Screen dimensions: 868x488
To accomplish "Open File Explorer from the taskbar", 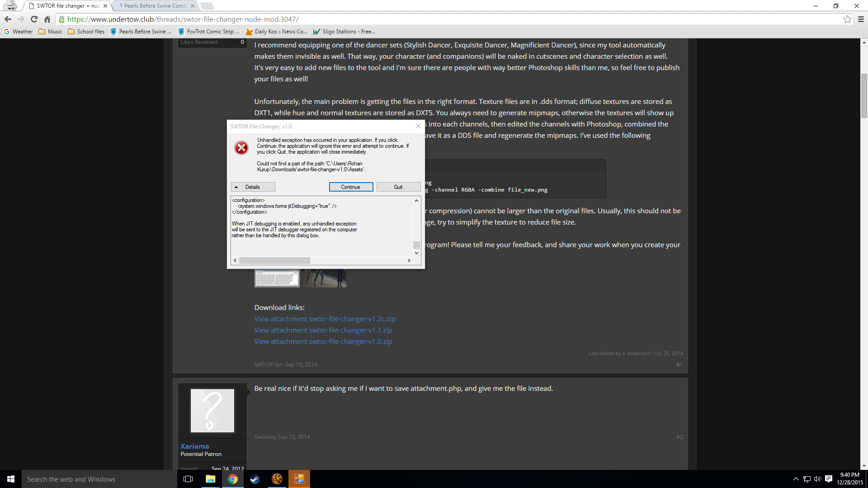I will 211,479.
